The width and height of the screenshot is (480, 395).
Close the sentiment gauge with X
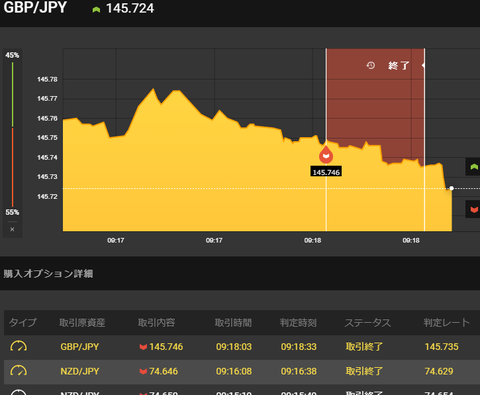[12, 229]
